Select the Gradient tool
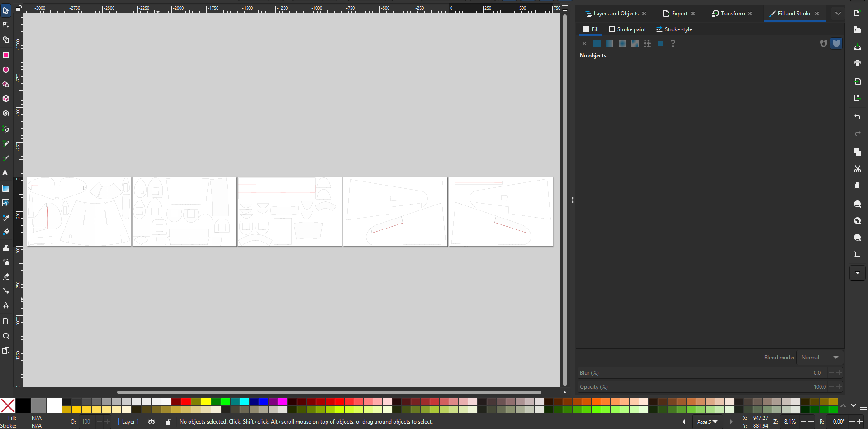This screenshot has height=429, width=868. [6, 188]
